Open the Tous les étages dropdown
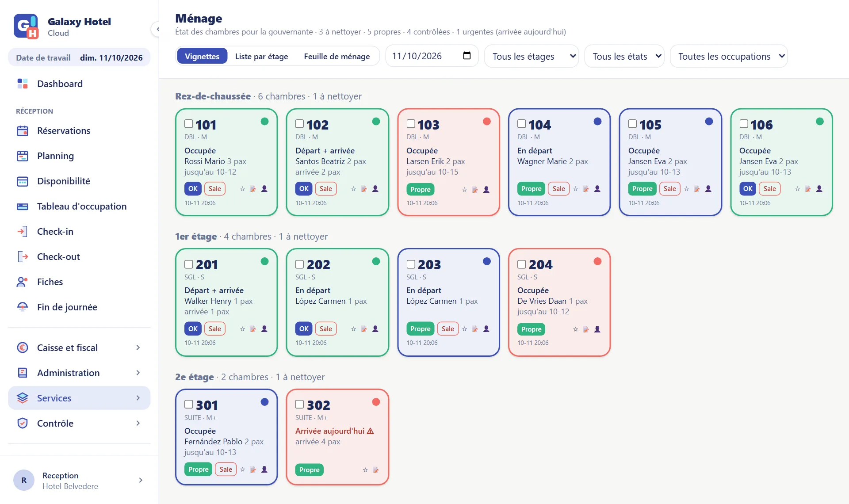 click(x=532, y=56)
